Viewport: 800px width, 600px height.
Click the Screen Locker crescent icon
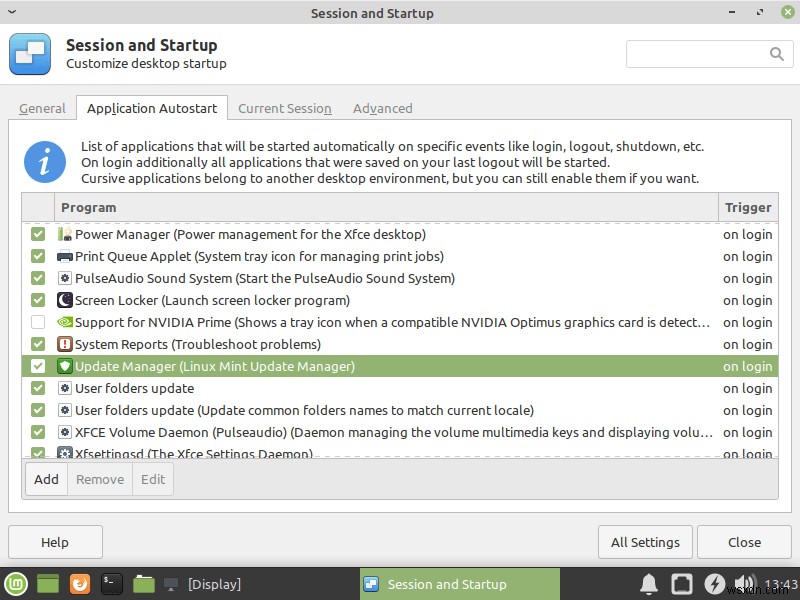64,300
